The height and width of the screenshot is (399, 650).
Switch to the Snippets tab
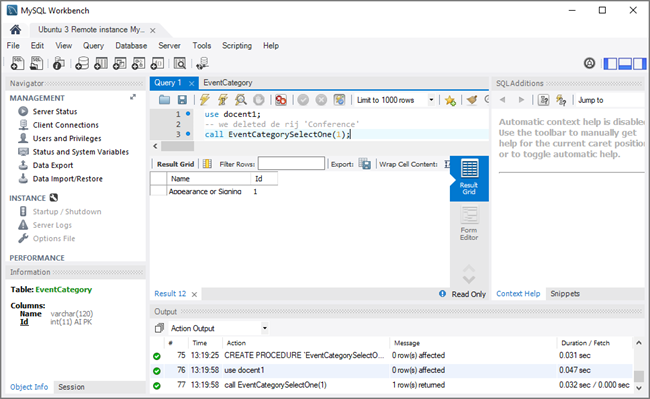pos(565,293)
